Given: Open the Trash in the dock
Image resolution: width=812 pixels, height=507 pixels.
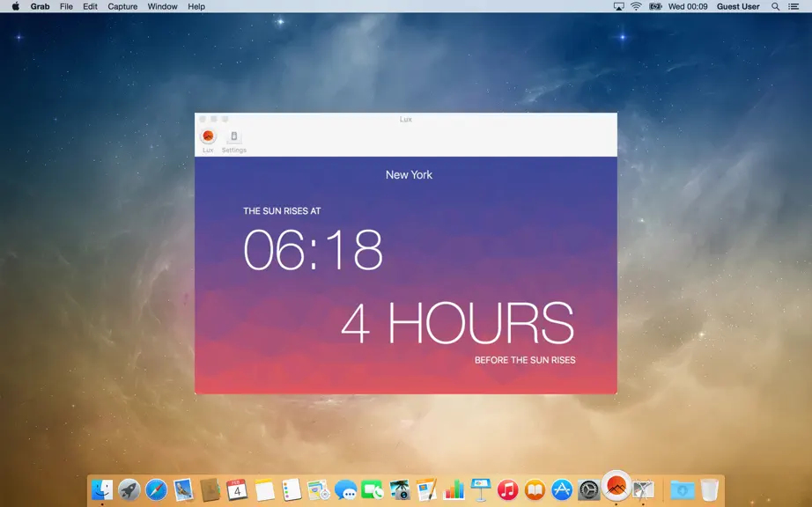Looking at the screenshot, I should point(709,489).
